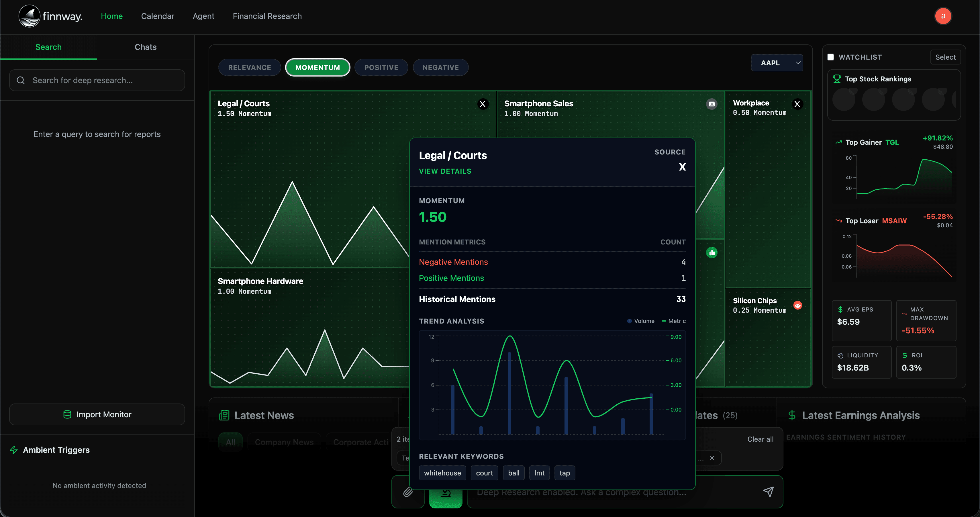Click the paperclip attachment icon
Image resolution: width=980 pixels, height=517 pixels.
click(408, 492)
